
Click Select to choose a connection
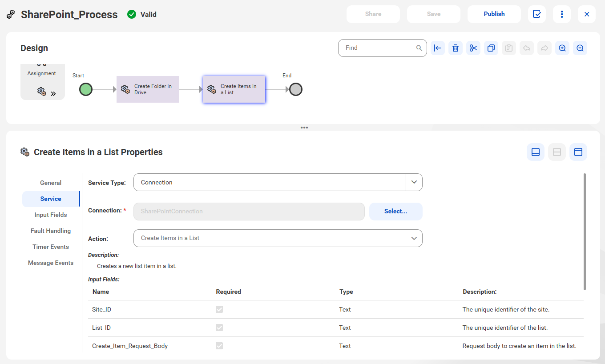pos(396,212)
